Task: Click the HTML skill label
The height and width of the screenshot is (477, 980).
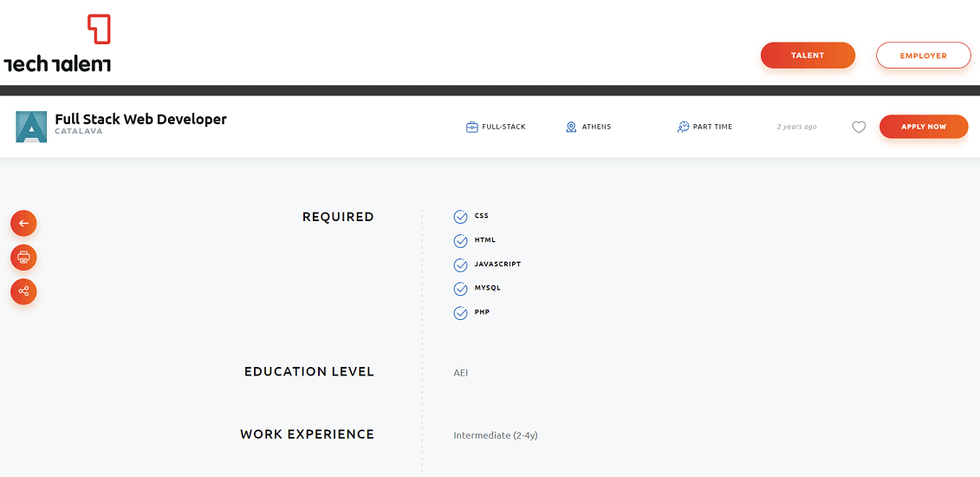Action: [485, 239]
